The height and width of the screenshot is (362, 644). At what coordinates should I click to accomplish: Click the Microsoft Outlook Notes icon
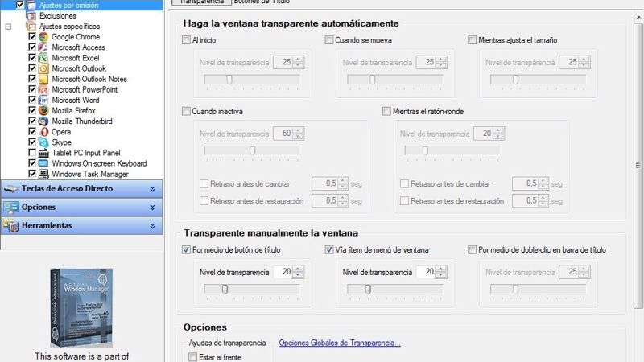tap(43, 79)
